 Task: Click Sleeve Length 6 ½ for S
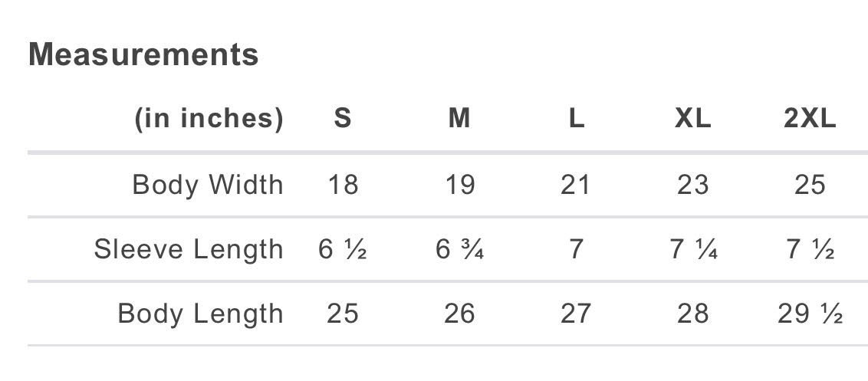pos(343,249)
